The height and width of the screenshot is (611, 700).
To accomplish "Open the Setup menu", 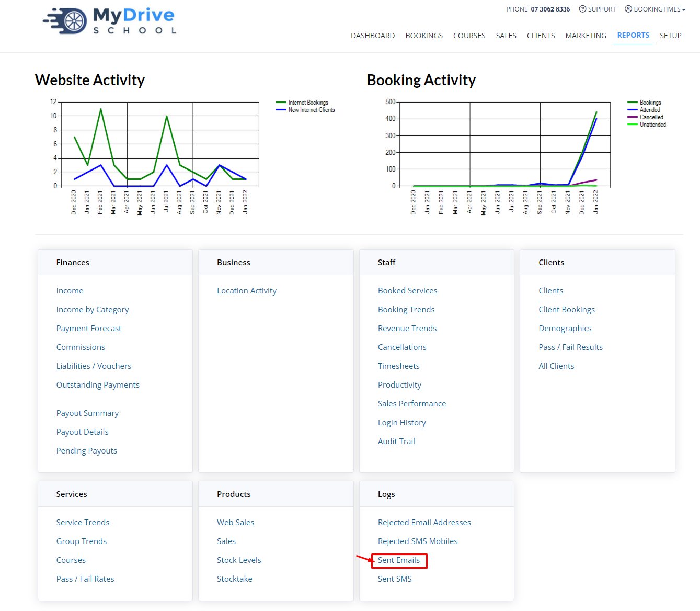I will pyautogui.click(x=670, y=36).
